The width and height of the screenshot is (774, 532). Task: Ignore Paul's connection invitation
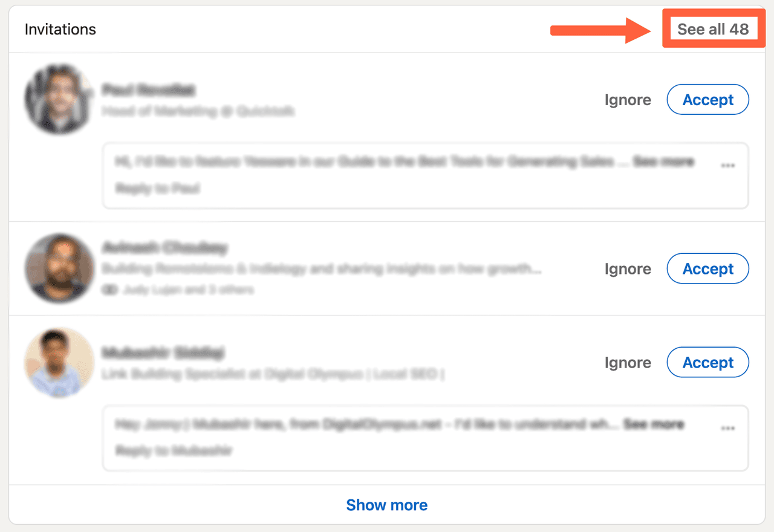(x=628, y=100)
